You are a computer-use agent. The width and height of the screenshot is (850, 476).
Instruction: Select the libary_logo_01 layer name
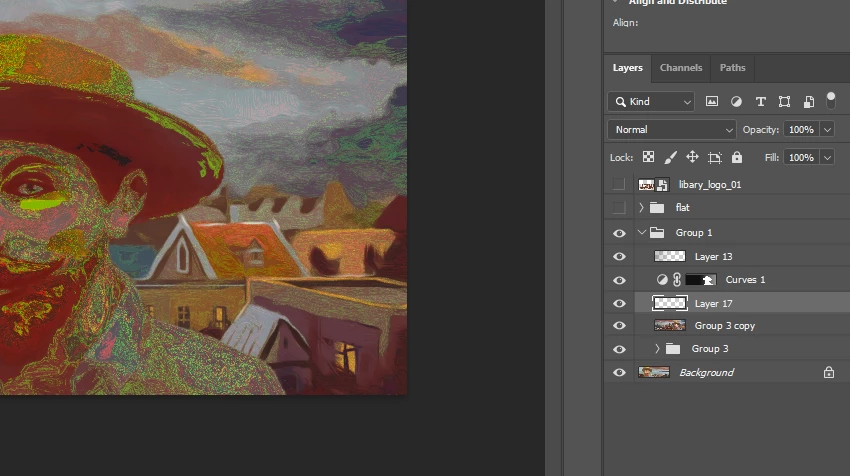click(x=710, y=185)
